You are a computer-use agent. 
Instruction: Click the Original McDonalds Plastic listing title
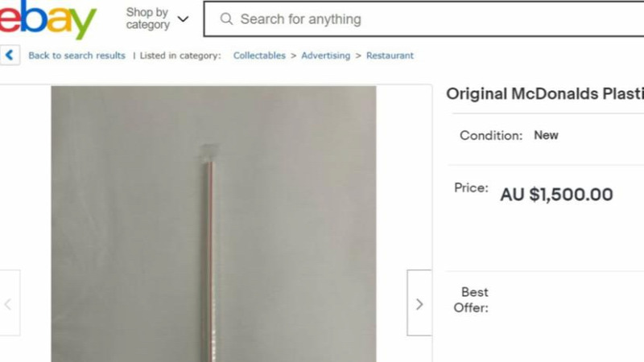click(x=545, y=93)
